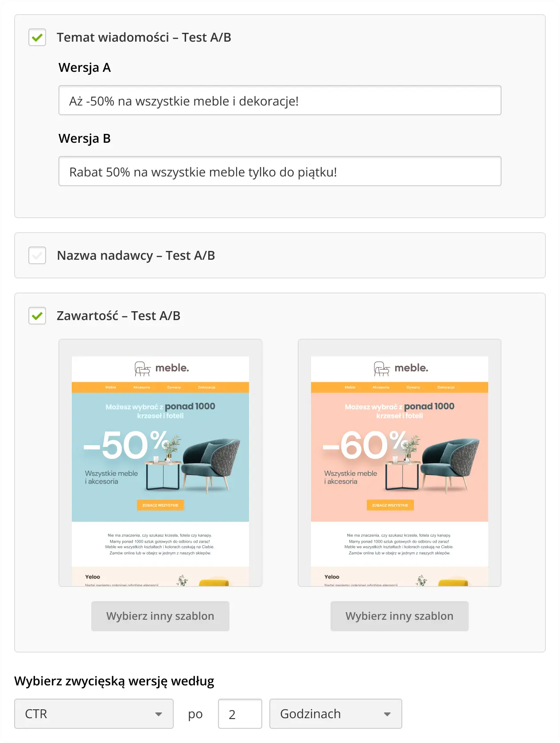Uncheck the Temat wiadomości Test A/B checkbox

pos(37,38)
